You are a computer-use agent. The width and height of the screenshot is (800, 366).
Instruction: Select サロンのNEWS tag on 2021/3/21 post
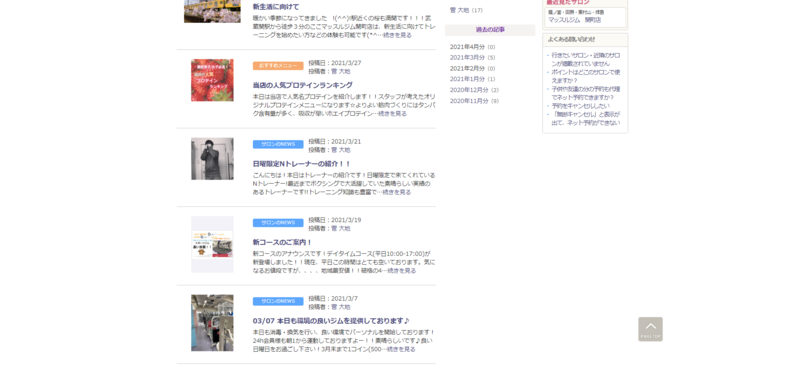(278, 144)
